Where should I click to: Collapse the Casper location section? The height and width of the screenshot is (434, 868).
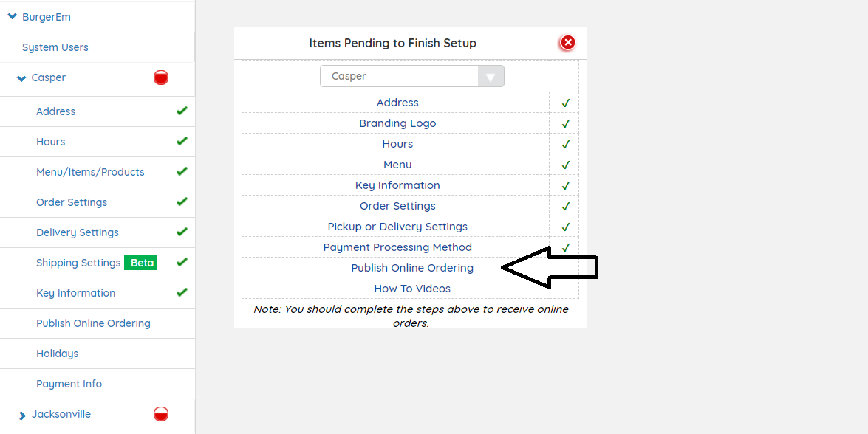click(x=21, y=78)
